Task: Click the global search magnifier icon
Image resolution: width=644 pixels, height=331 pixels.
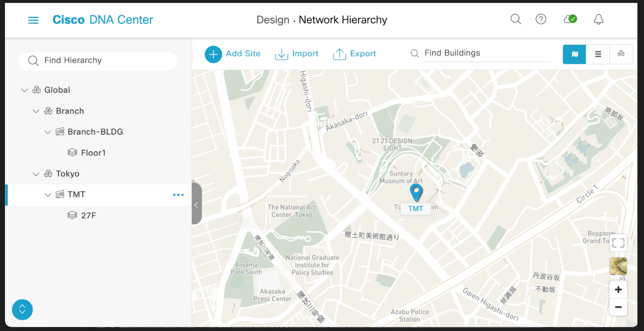Action: click(x=516, y=19)
